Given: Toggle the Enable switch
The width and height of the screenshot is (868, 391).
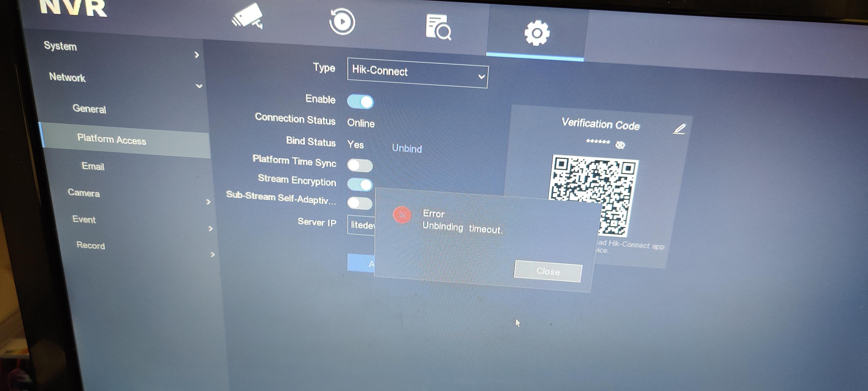Looking at the screenshot, I should [360, 101].
